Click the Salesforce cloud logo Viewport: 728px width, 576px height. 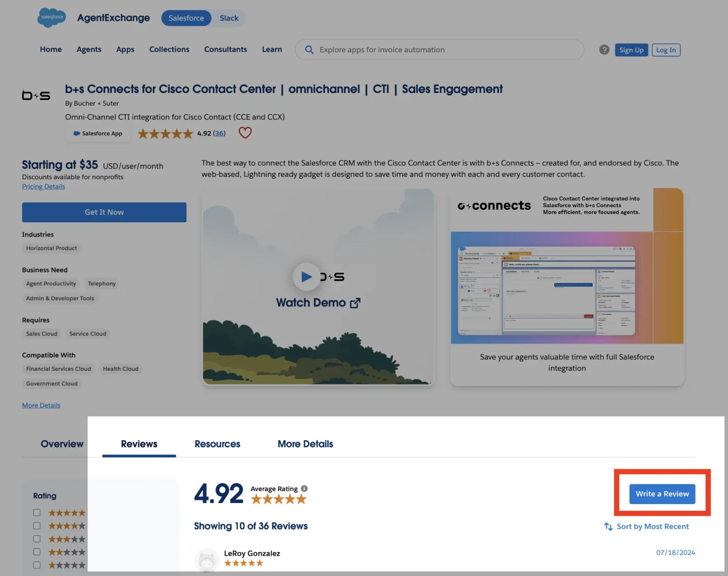pos(51,17)
